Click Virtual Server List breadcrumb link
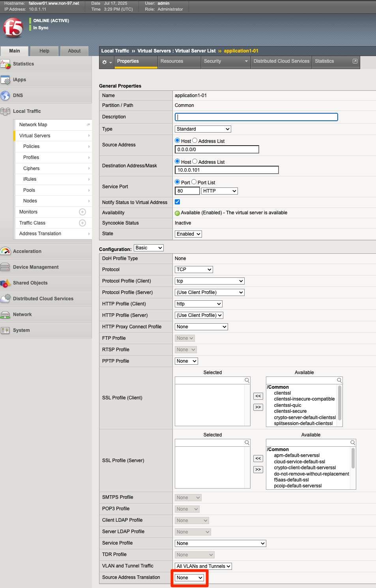This screenshot has width=376, height=588. pyautogui.click(x=195, y=51)
